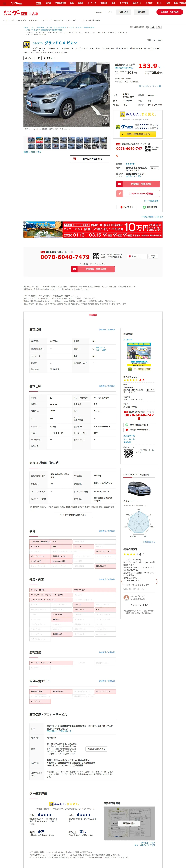Click 販売店のMAP情報を開く button

pos(139,430)
